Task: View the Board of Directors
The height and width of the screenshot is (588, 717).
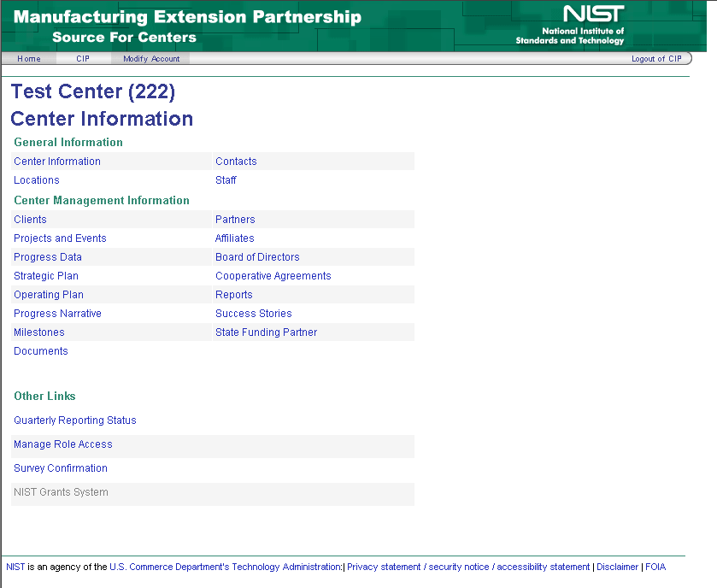Action: tap(257, 257)
